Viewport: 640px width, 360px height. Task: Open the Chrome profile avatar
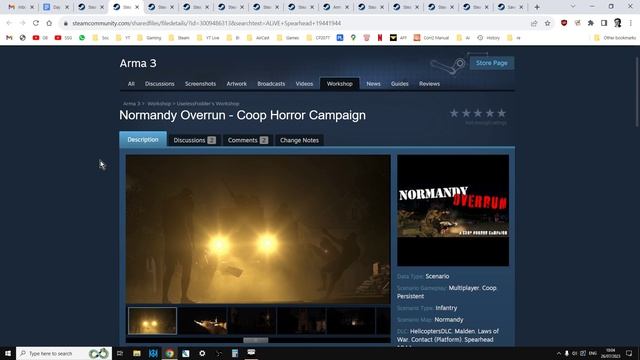pyautogui.click(x=618, y=23)
